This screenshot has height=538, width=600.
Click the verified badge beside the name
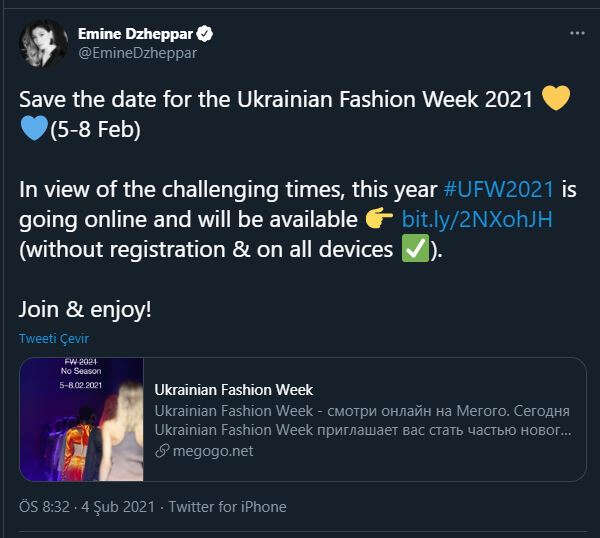point(208,34)
